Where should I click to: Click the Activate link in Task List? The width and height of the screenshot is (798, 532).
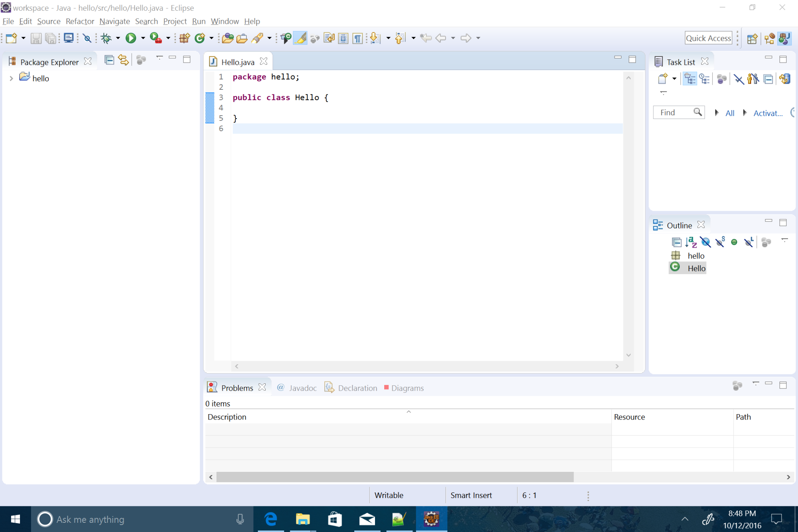[768, 113]
